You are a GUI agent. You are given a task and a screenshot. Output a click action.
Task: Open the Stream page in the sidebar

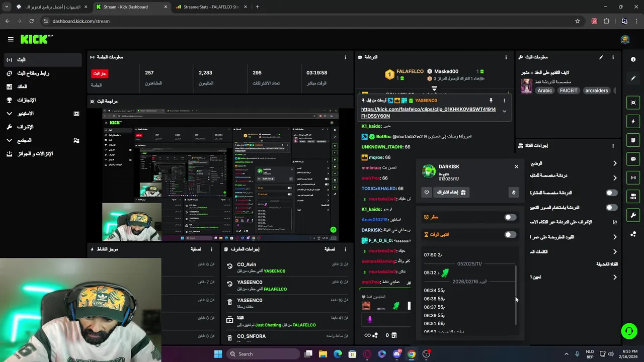point(42,60)
